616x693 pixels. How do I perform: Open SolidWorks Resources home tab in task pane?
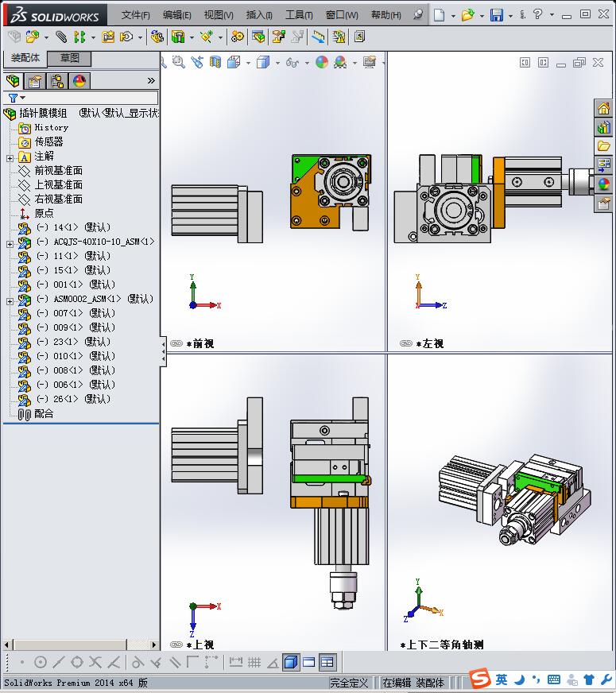click(x=603, y=108)
